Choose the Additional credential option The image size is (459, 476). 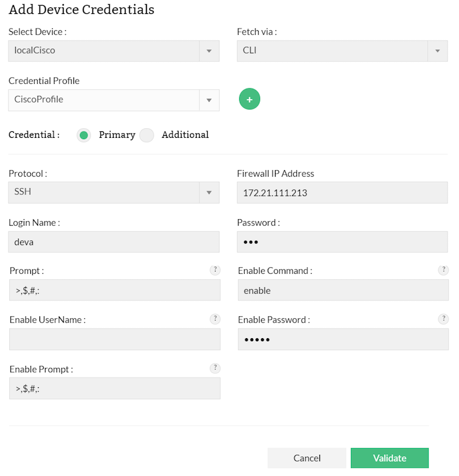(147, 135)
